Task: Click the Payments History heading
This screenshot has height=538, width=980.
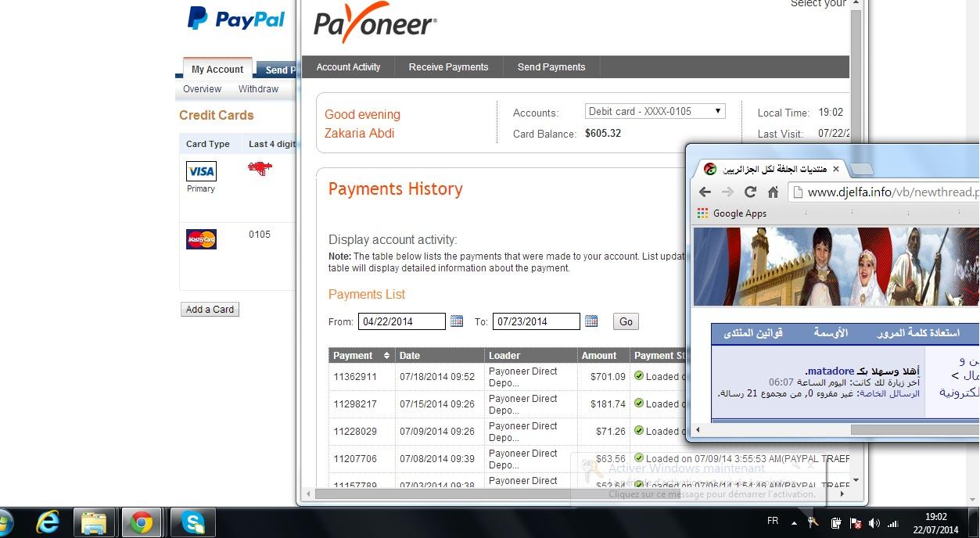Action: [x=396, y=189]
